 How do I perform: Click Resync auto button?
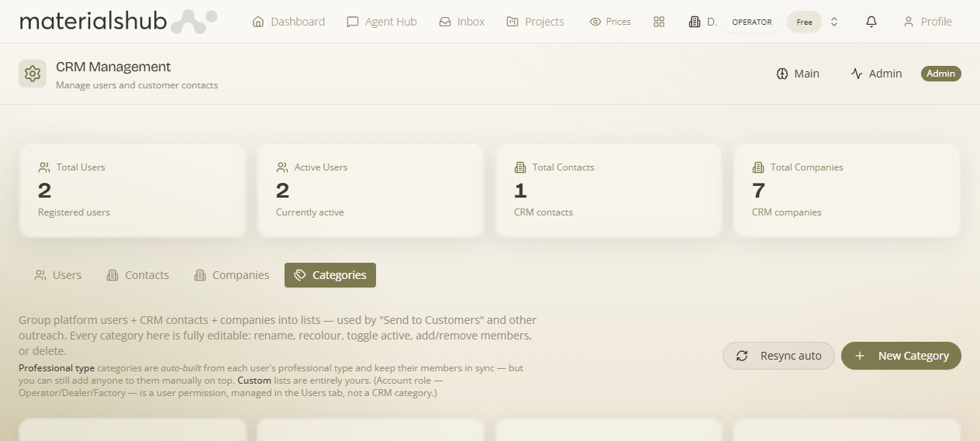[x=778, y=356]
